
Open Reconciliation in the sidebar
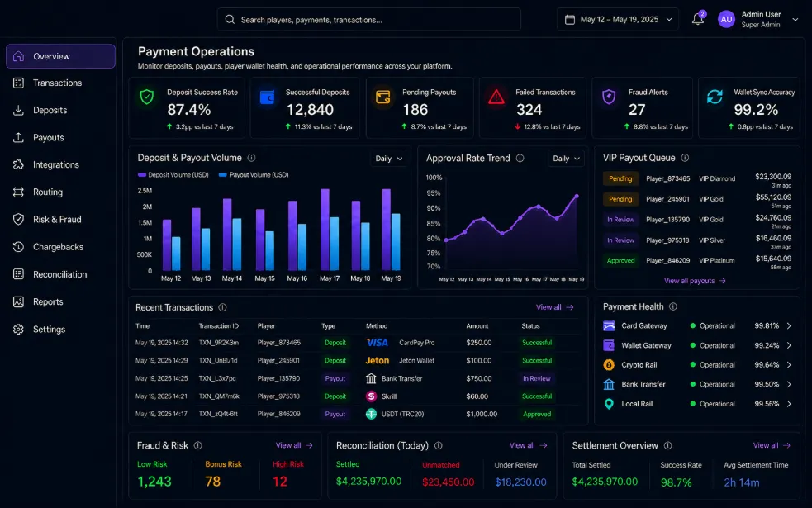60,274
